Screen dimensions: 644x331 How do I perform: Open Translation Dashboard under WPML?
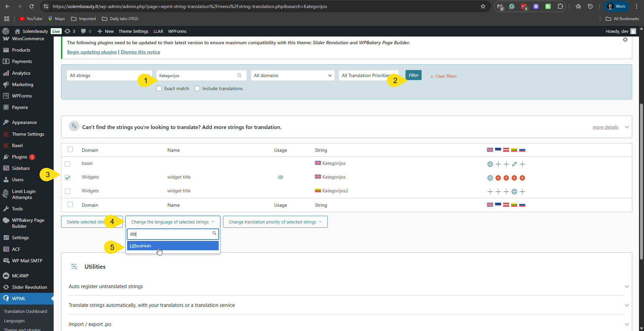[x=25, y=311]
